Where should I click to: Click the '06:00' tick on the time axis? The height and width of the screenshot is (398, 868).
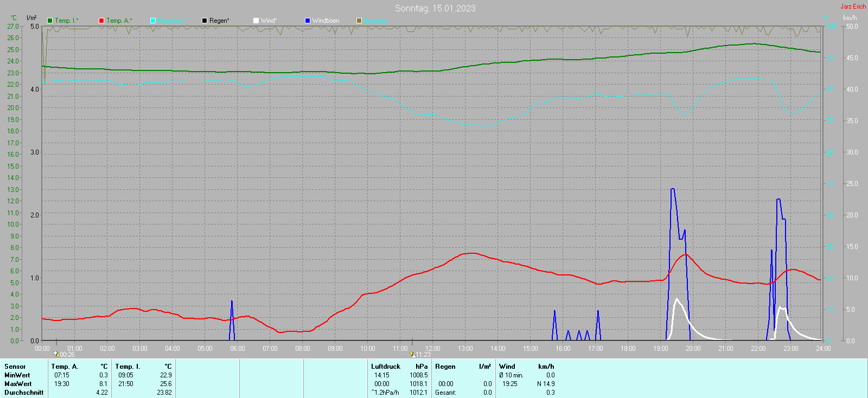(238, 349)
